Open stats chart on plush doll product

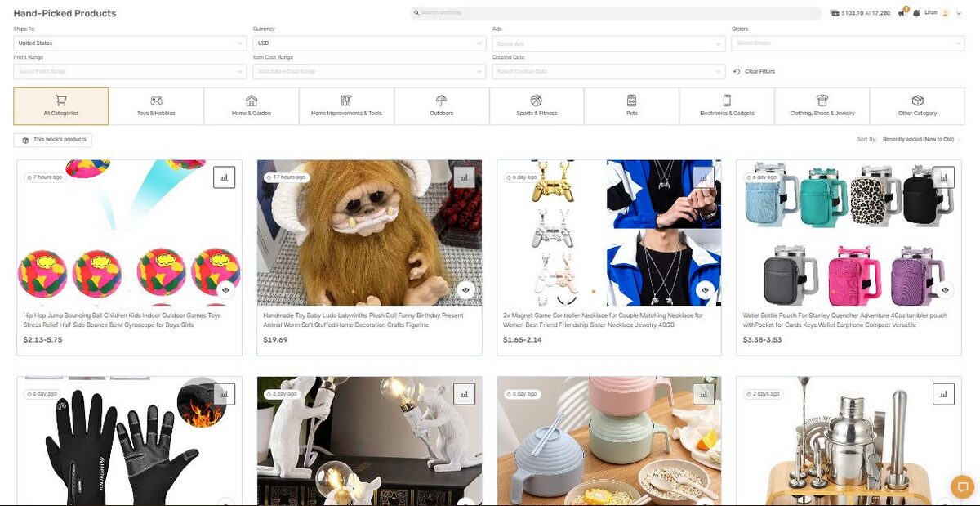tap(464, 177)
